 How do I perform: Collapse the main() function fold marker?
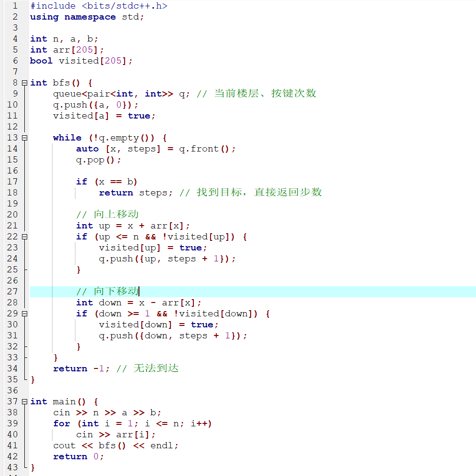[24, 401]
